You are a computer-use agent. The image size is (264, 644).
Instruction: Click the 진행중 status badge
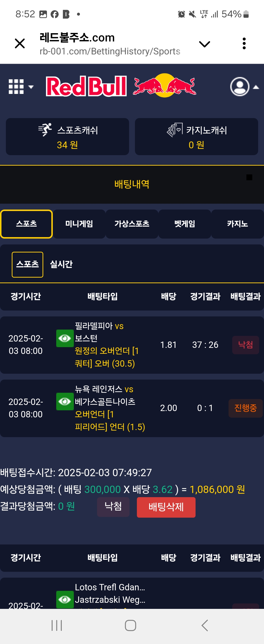[245, 408]
